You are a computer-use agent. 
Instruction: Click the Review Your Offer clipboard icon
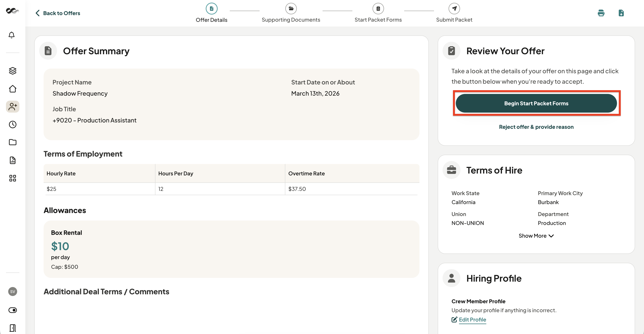tap(452, 51)
